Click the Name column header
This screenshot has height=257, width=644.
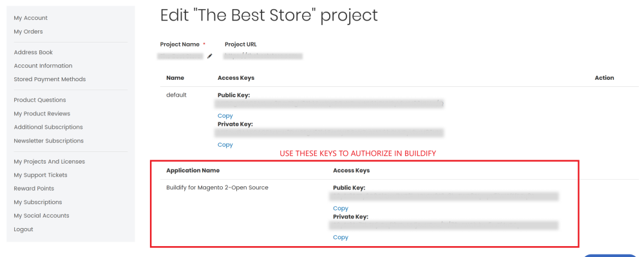point(175,77)
